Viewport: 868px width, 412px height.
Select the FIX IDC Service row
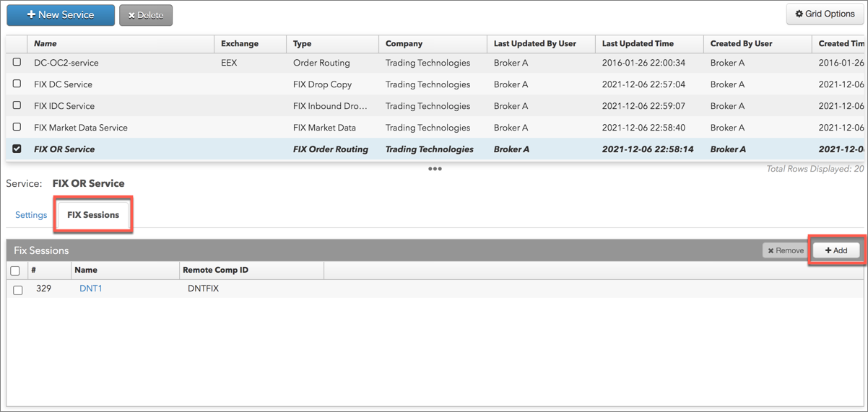tap(64, 106)
